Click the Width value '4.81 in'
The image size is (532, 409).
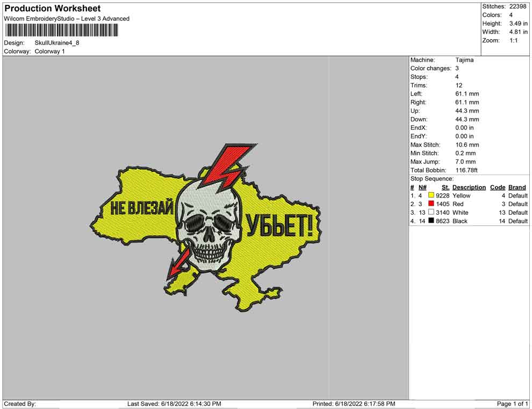coord(518,32)
